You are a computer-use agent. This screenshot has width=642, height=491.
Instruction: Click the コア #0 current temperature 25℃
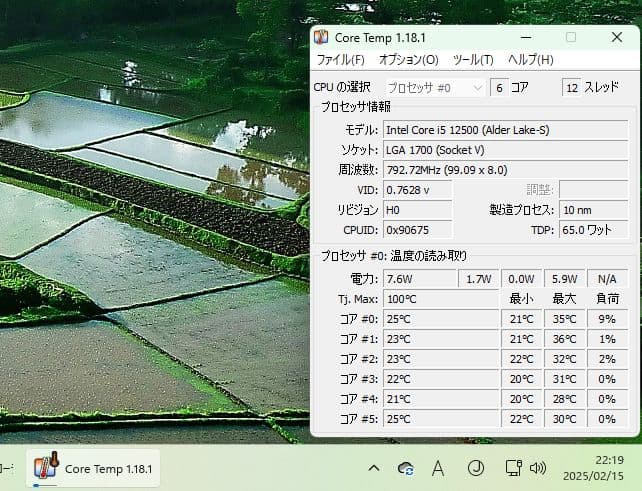(x=441, y=319)
